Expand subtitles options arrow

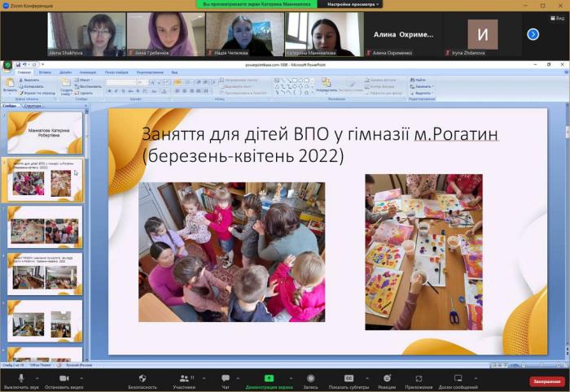coord(367,378)
